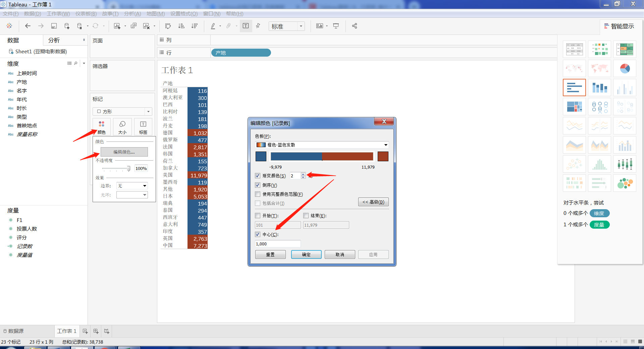Click the add new data source icon

coord(67,26)
